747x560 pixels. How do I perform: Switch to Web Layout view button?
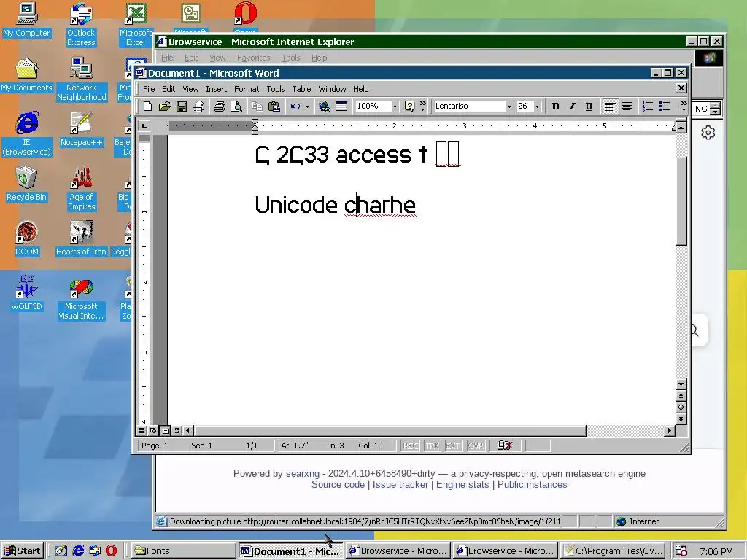(153, 430)
